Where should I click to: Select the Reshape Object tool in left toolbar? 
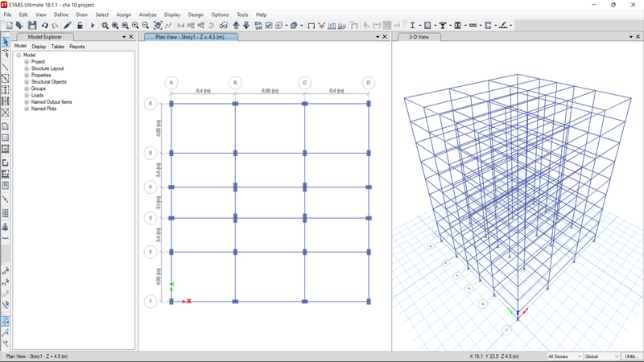coord(6,53)
